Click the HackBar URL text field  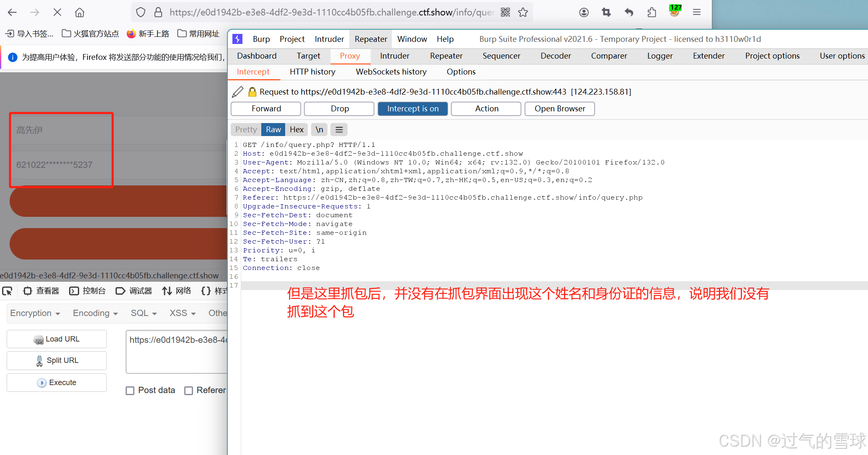point(177,352)
